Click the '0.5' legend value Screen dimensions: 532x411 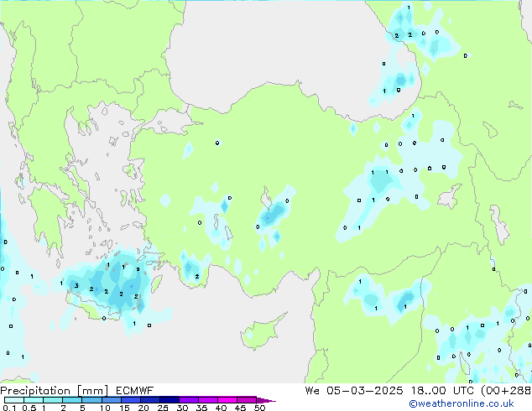coord(29,408)
